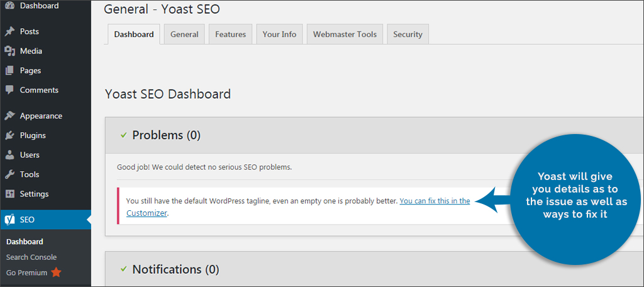Open Search Console submenu item
644x287 pixels.
coord(31,257)
